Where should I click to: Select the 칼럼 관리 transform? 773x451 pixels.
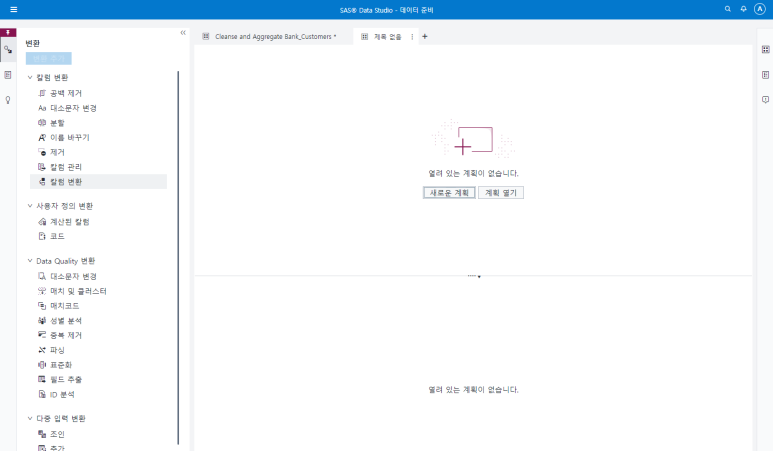coord(99,167)
